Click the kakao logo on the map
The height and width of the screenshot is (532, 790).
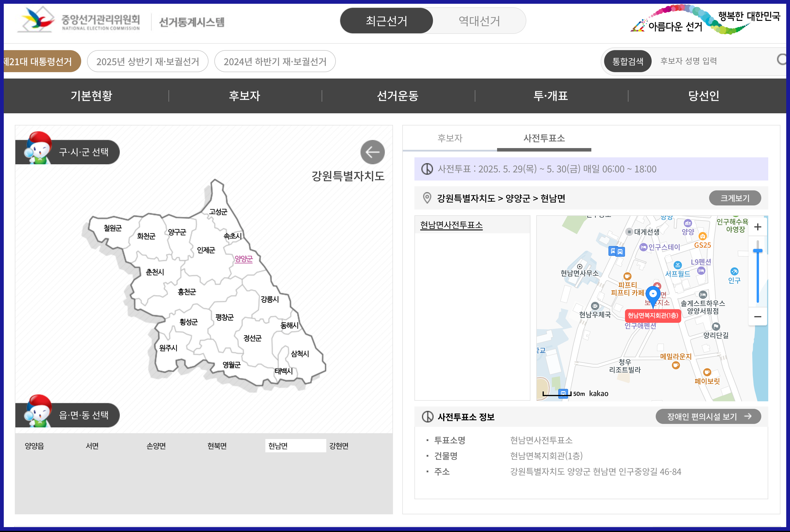(599, 393)
